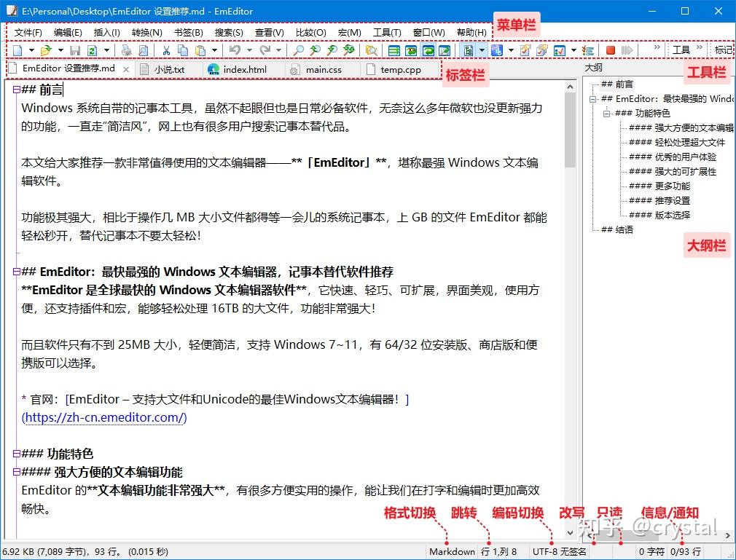Open the Redo history dropdown arrow
736x560 pixels.
pyautogui.click(x=279, y=50)
